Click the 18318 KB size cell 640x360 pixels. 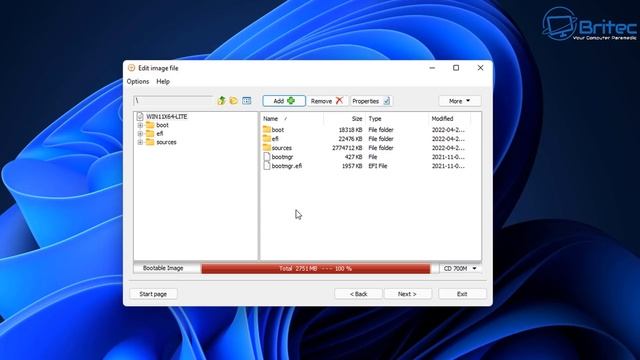click(x=350, y=130)
